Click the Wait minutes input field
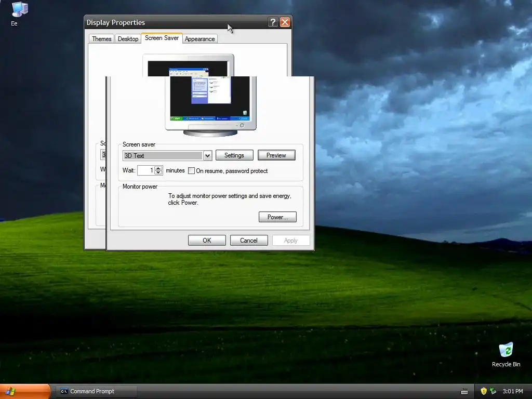Image resolution: width=532 pixels, height=399 pixels. pyautogui.click(x=146, y=170)
